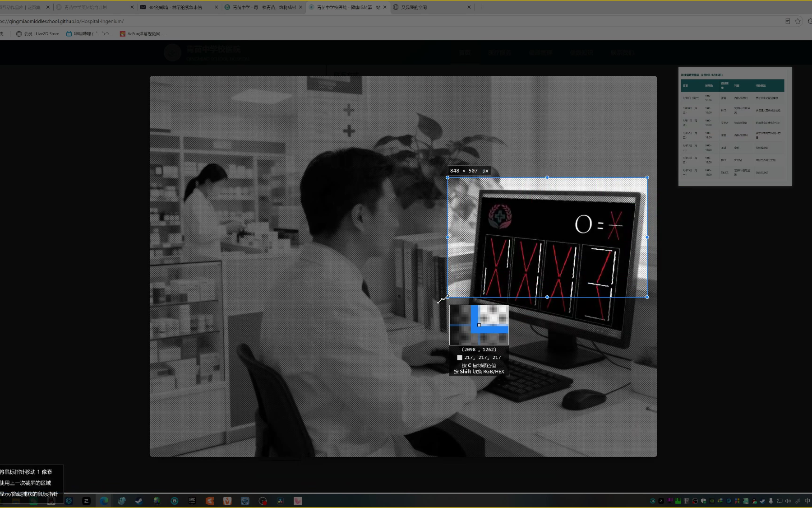Switch to 青苗中学 每一株青苗 tab
Image resolution: width=812 pixels, height=508 pixels.
[x=263, y=7]
